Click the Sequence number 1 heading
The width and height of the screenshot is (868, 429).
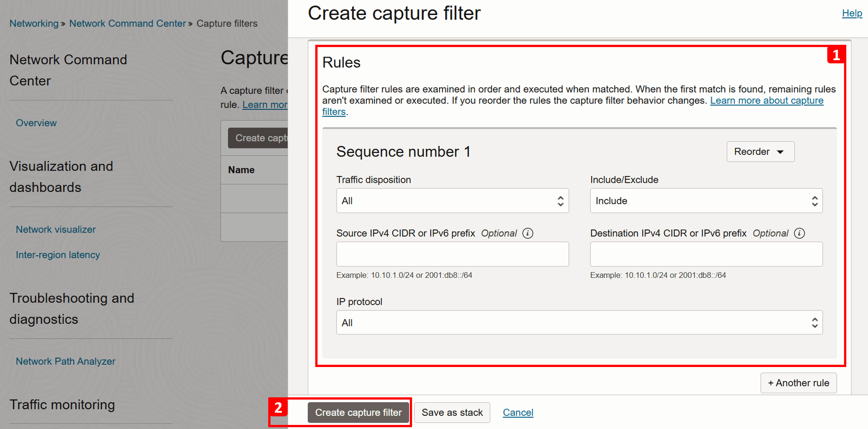click(403, 152)
